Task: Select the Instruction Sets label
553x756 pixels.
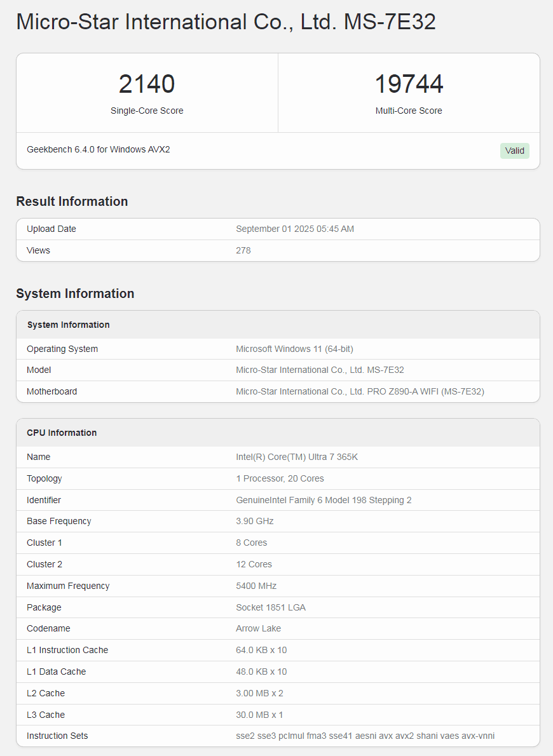Action: (57, 736)
